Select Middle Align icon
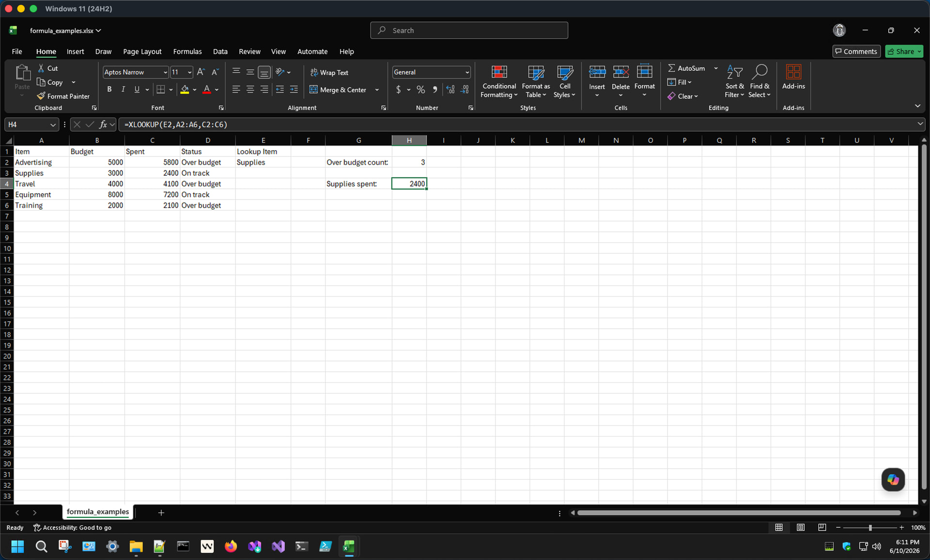Screen dimensions: 930x560 pyautogui.click(x=250, y=72)
